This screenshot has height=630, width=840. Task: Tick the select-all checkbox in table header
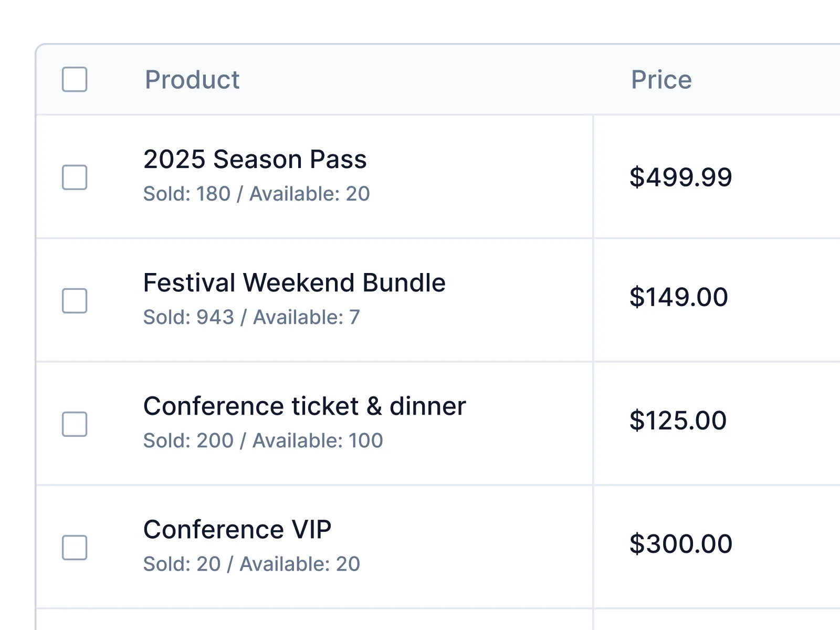click(75, 80)
